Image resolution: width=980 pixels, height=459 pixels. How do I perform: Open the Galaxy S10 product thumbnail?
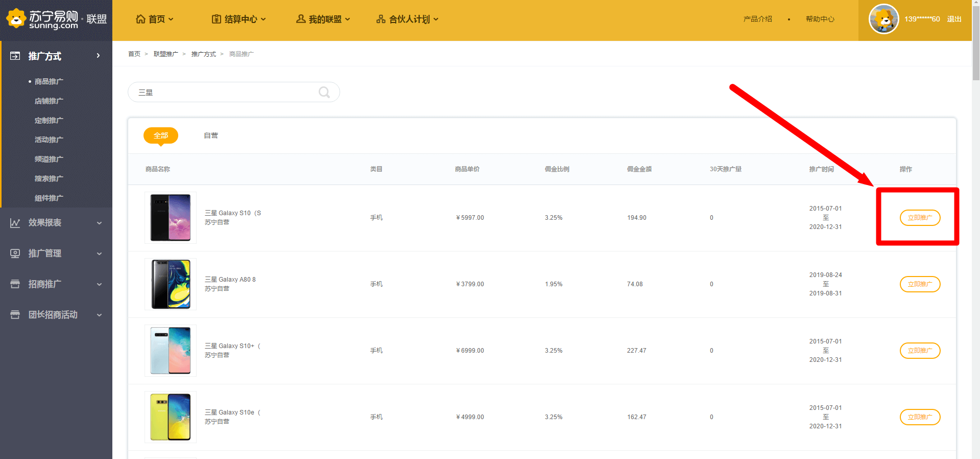tap(171, 218)
